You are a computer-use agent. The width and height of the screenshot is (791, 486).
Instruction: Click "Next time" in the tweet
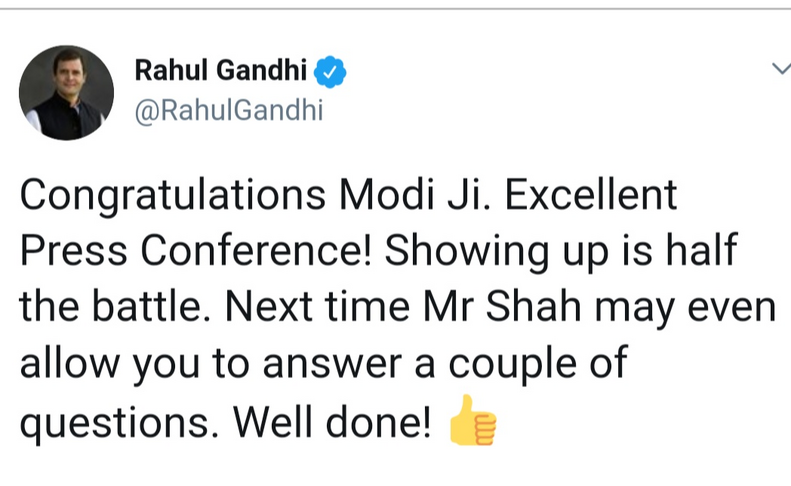pyautogui.click(x=313, y=308)
